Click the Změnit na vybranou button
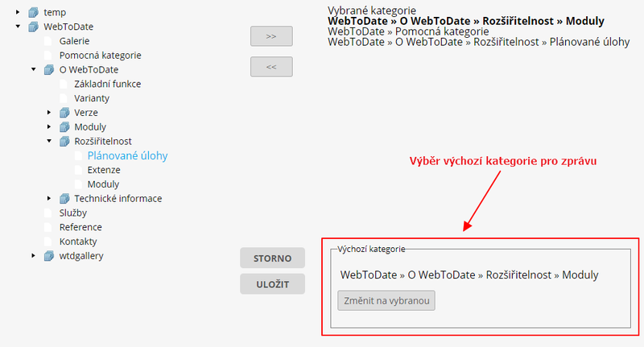The height and width of the screenshot is (347, 644). 386,301
